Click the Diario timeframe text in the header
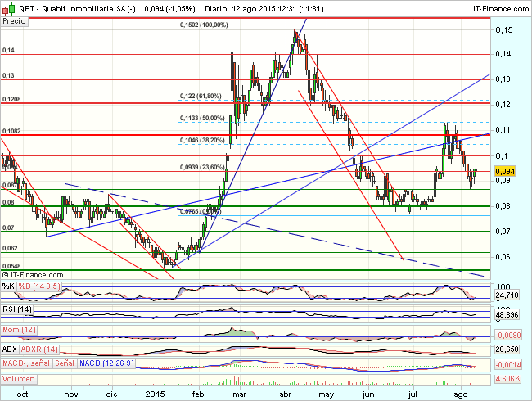This screenshot has width=532, height=401. coord(216,9)
